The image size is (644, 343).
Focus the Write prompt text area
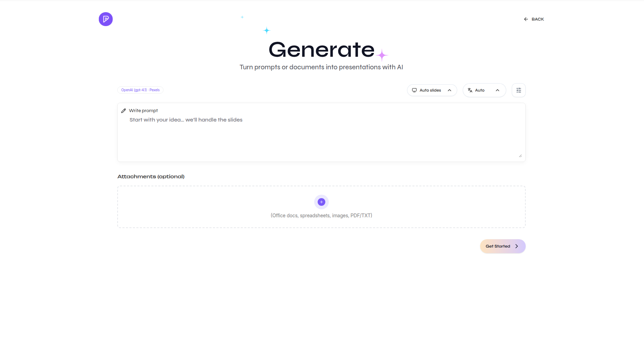pos(321,137)
